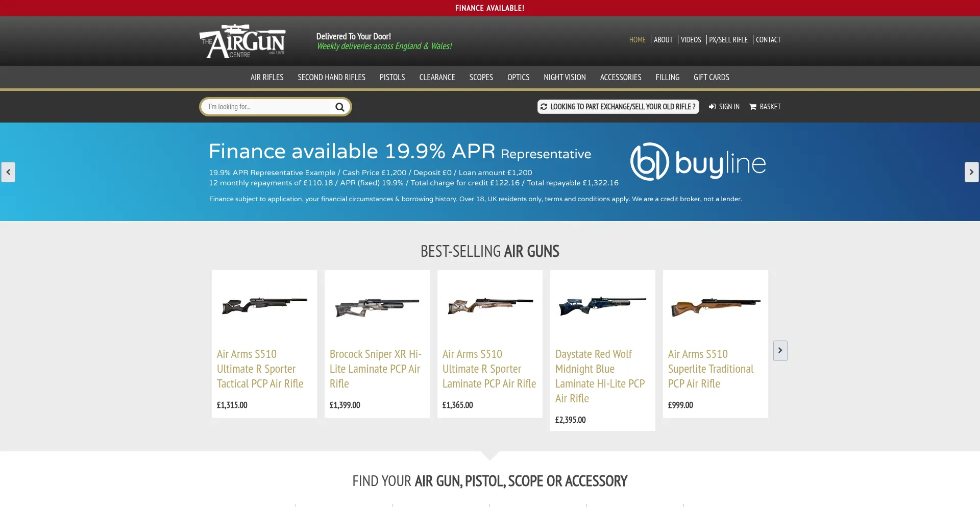Screen dimensions: 980x507
Task: Click The AirGun Centre logo
Action: [242, 41]
